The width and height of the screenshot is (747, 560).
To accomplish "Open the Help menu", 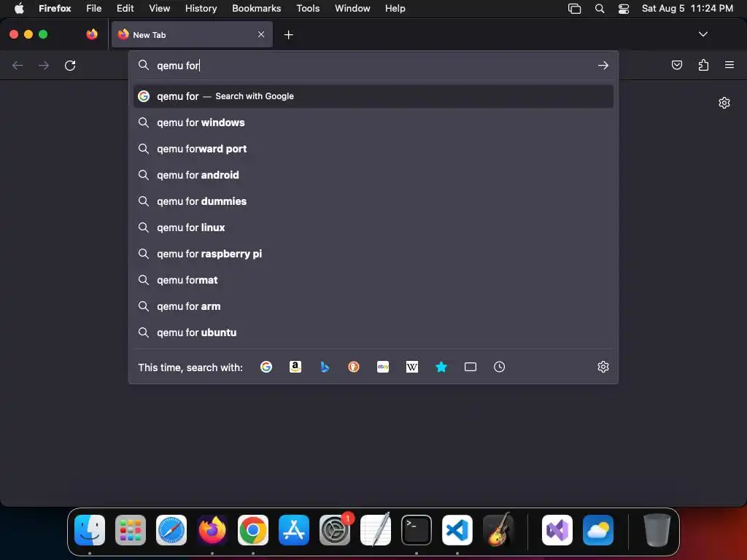I will [395, 9].
